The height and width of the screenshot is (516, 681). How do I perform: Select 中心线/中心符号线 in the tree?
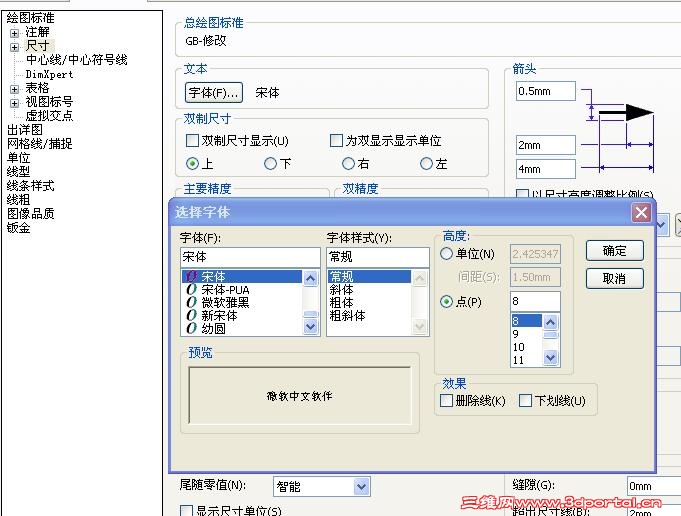[76, 60]
